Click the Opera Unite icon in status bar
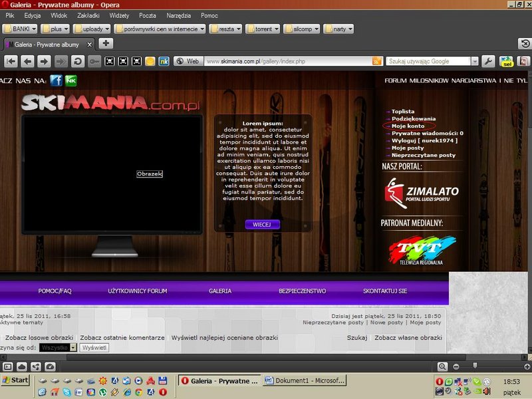Viewport: 532px width, 399px height. tap(36, 366)
